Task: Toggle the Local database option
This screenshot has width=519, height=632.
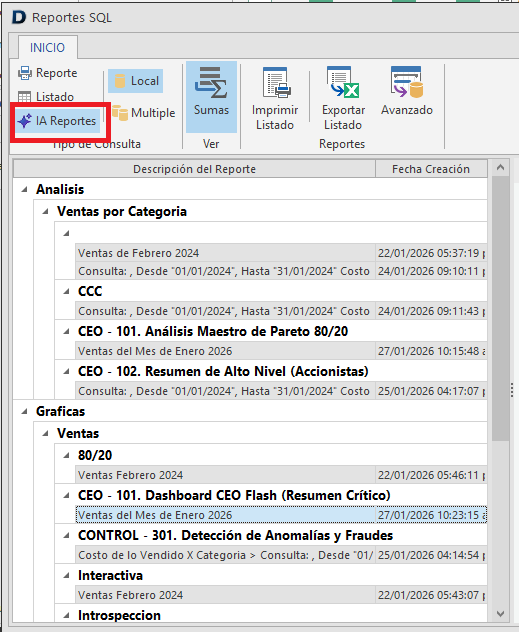Action: point(136,81)
